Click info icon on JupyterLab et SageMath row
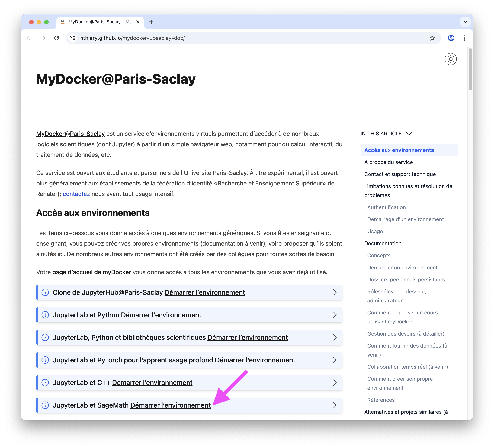 pyautogui.click(x=45, y=405)
